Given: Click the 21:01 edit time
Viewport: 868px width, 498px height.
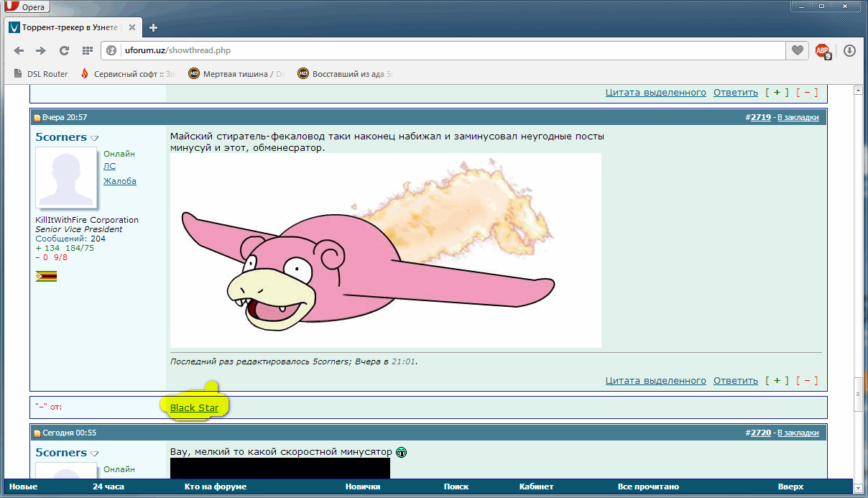Looking at the screenshot, I should (404, 361).
